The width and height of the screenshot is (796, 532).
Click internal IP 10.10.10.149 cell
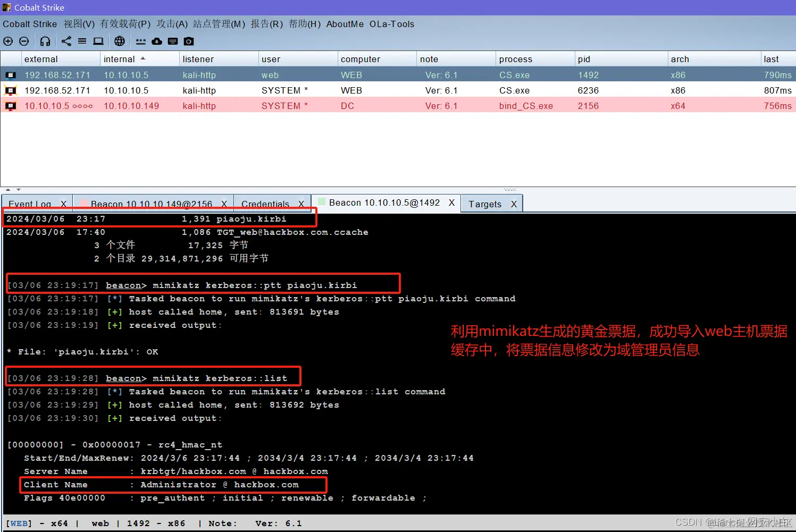tap(131, 106)
